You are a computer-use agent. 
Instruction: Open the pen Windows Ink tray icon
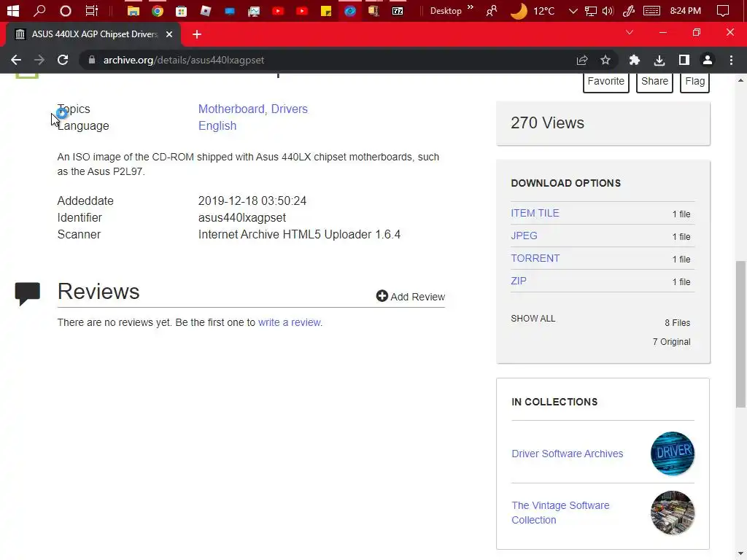pyautogui.click(x=629, y=10)
